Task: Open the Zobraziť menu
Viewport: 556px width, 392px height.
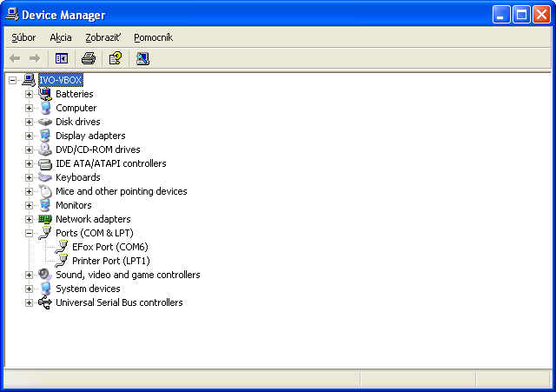Action: coord(103,37)
